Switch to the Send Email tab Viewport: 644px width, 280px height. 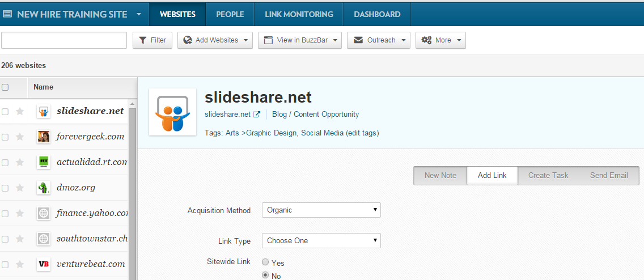609,175
